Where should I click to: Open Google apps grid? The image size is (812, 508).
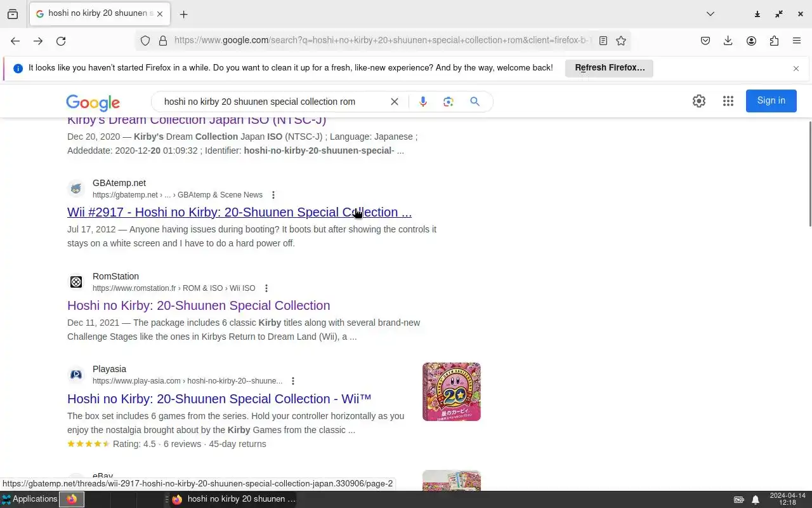(x=728, y=101)
